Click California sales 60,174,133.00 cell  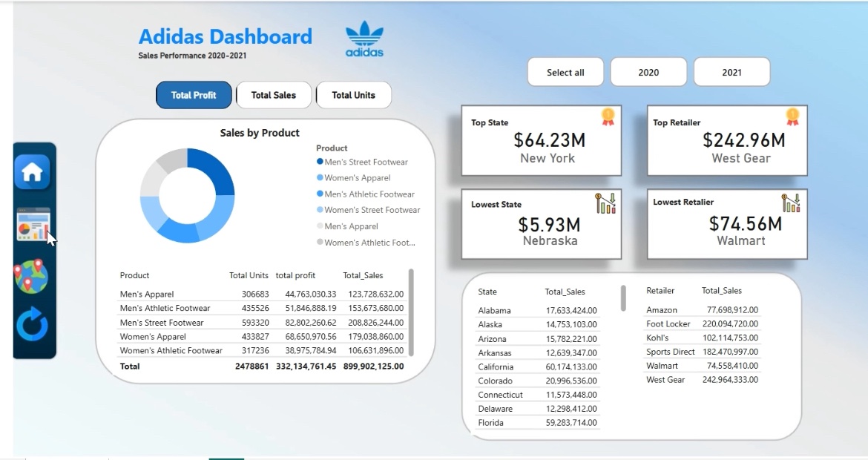pos(571,367)
